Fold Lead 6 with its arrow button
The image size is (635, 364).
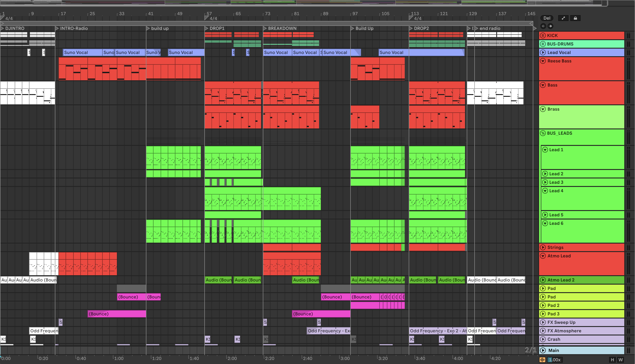[x=545, y=223]
